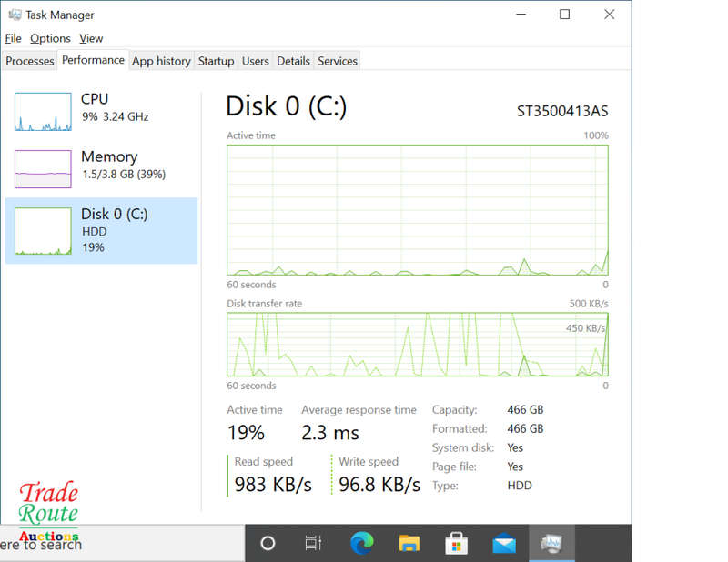
Task: Click the 96.8 KB/s write speed value
Action: click(x=379, y=484)
